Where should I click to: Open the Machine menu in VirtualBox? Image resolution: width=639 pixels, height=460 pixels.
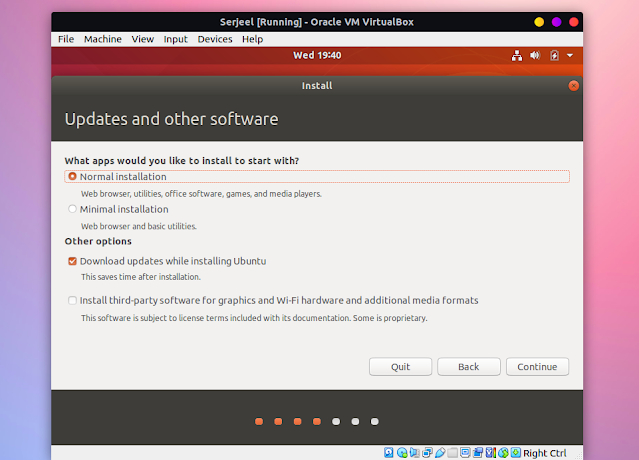tap(103, 39)
